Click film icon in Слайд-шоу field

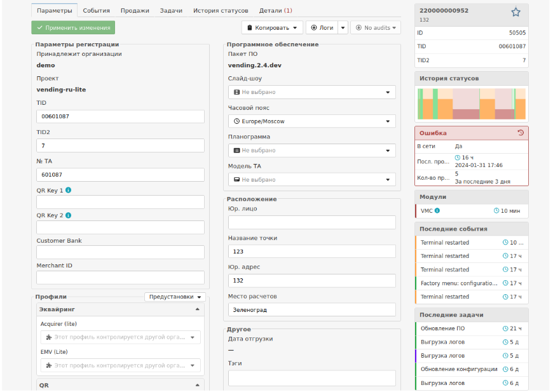pos(236,92)
